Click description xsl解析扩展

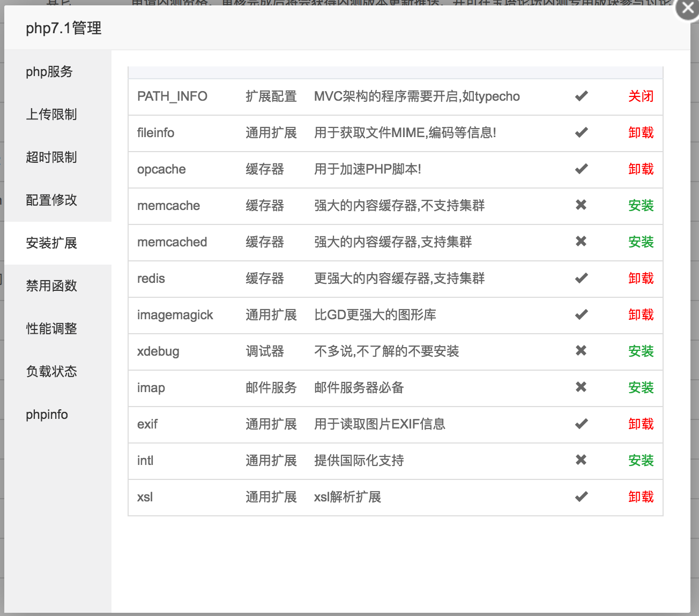pos(347,497)
